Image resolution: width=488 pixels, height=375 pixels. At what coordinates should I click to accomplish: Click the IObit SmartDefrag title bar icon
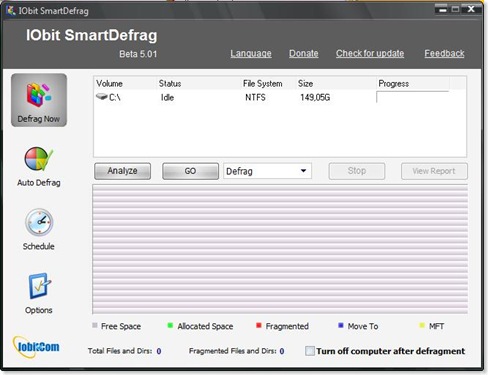point(10,10)
